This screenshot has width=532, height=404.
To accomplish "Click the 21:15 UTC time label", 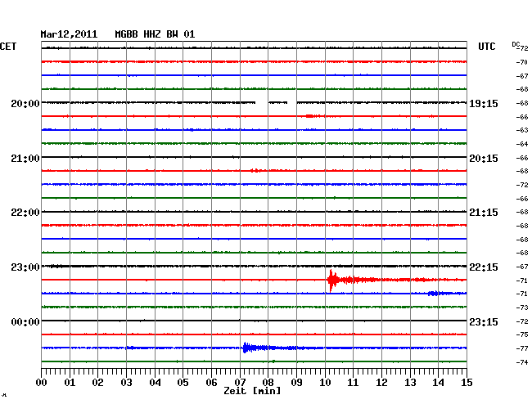I will coord(484,213).
